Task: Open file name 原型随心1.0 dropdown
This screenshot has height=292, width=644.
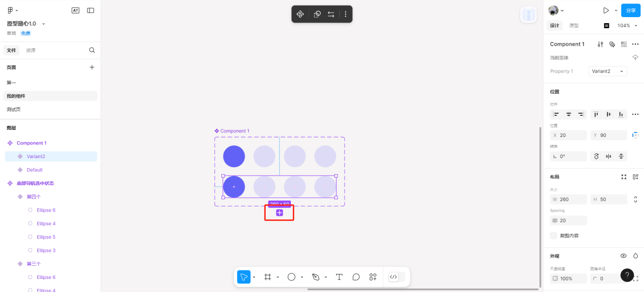Action: coord(44,24)
